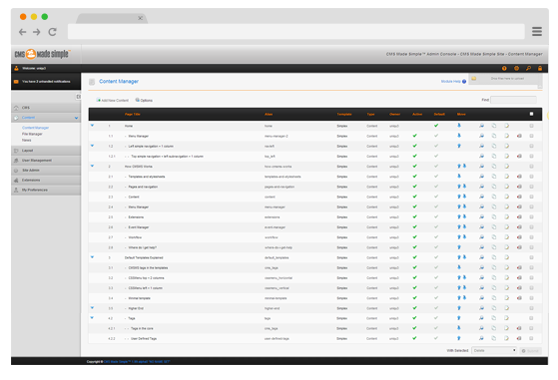Viewport: 558px width, 380px height.
Task: Tick the select-all checkbox in table header
Action: (531, 114)
